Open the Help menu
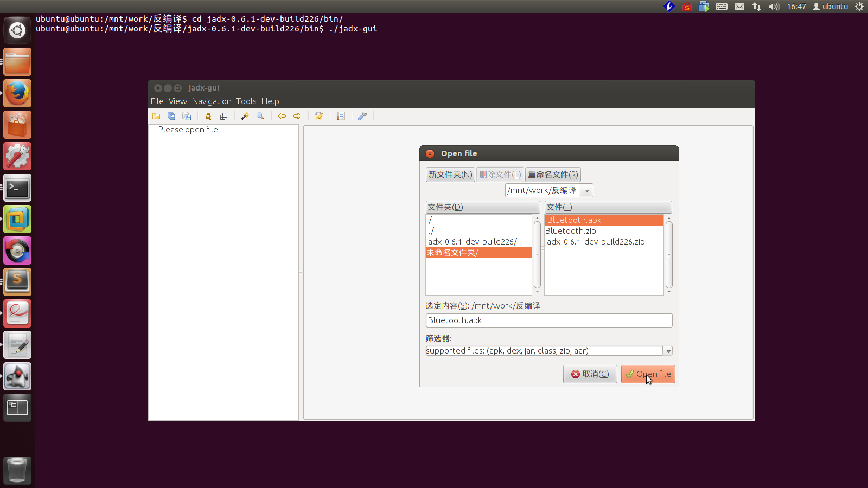 pyautogui.click(x=270, y=101)
